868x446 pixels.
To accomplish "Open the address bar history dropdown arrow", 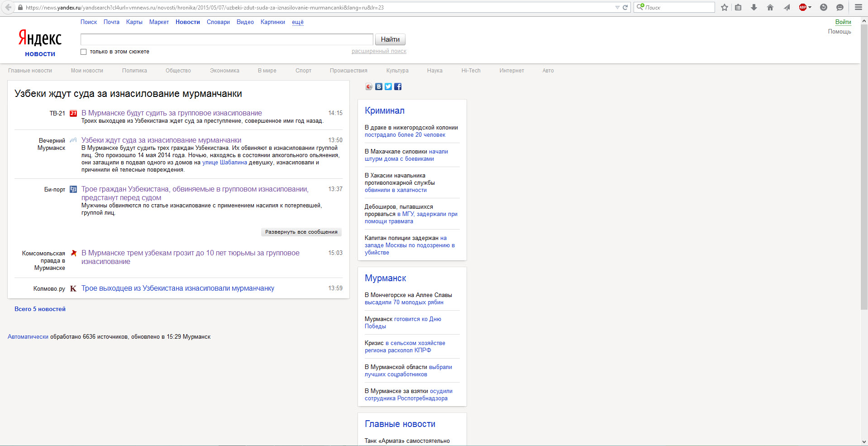I will [x=617, y=7].
